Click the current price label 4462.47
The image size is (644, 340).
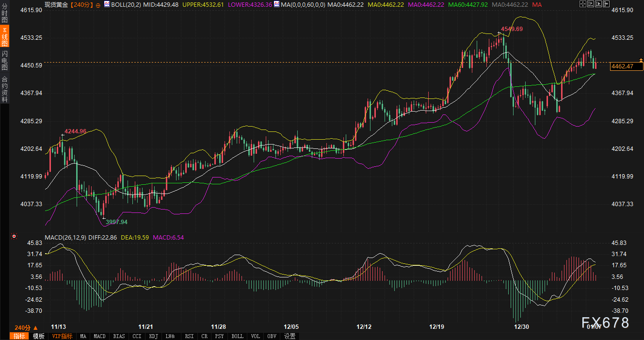coord(623,66)
